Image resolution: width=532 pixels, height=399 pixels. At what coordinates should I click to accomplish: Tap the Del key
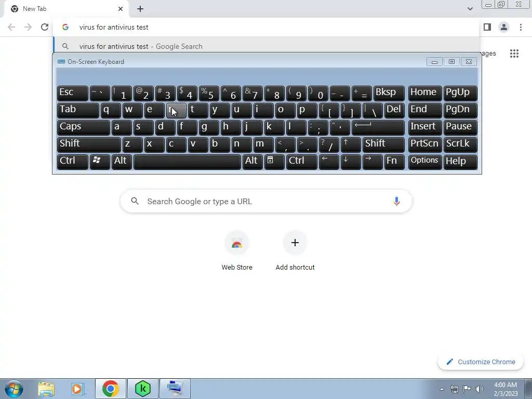point(394,110)
